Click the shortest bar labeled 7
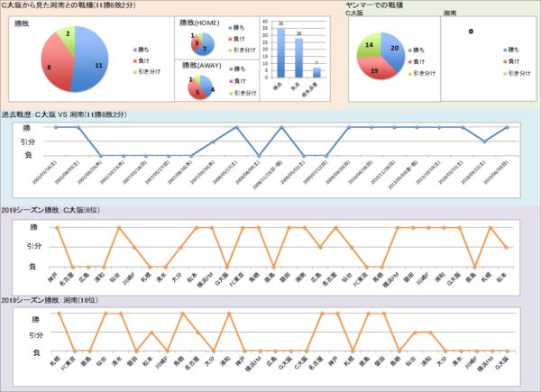 (x=316, y=72)
